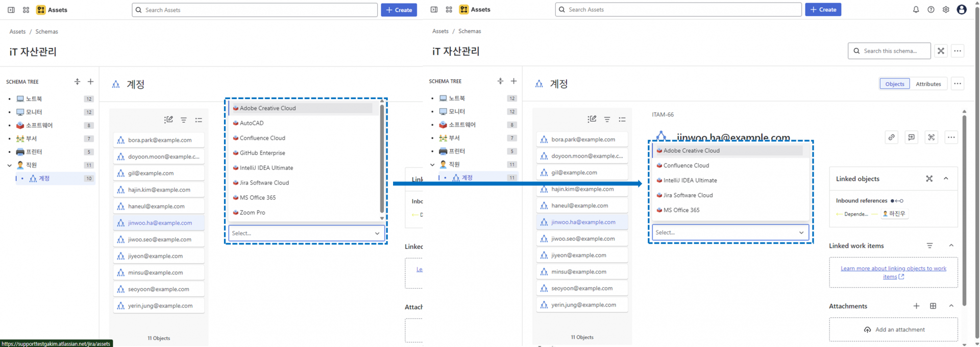This screenshot has width=980, height=347.
Task: Choose AutoCAD in left dropdown list
Action: tap(252, 123)
